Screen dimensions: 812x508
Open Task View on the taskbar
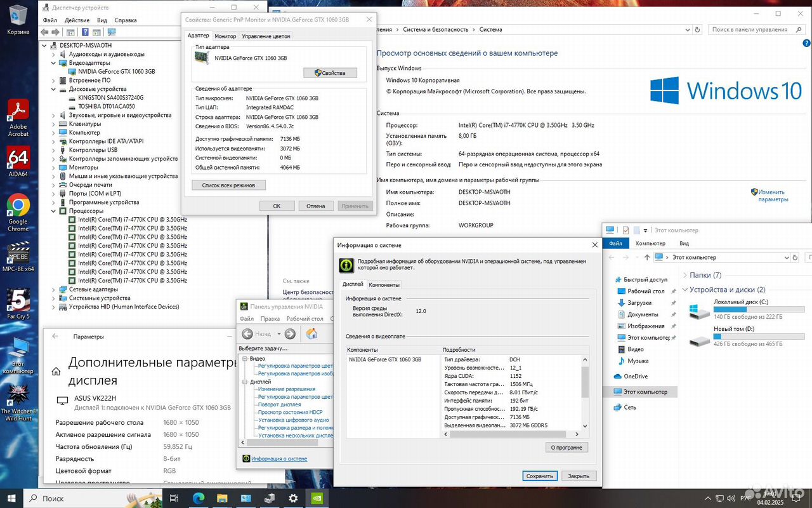174,498
